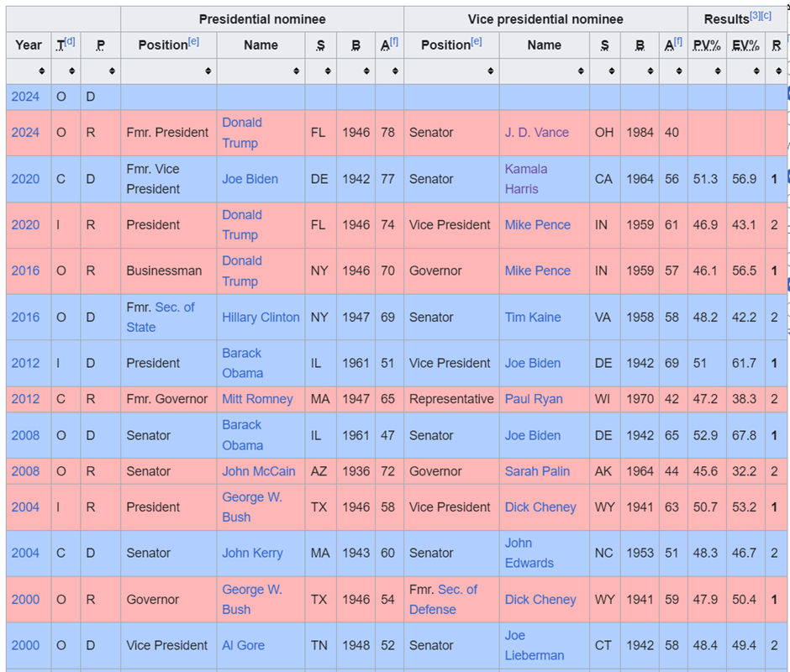Open Donald Trump link in 2016 row

tap(242, 270)
